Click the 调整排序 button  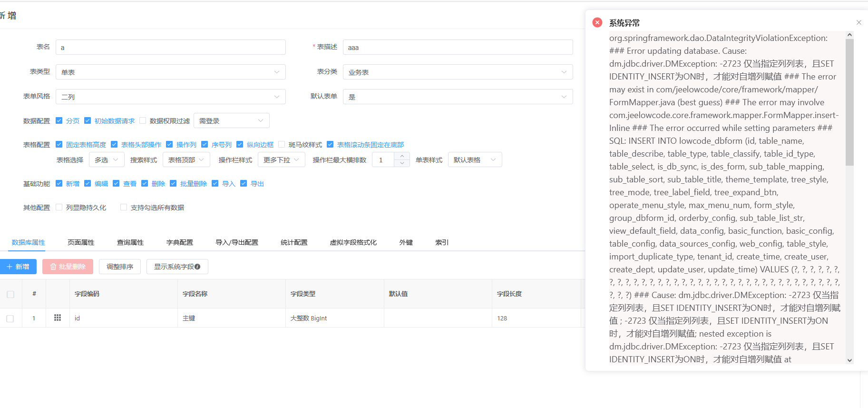pyautogui.click(x=120, y=267)
